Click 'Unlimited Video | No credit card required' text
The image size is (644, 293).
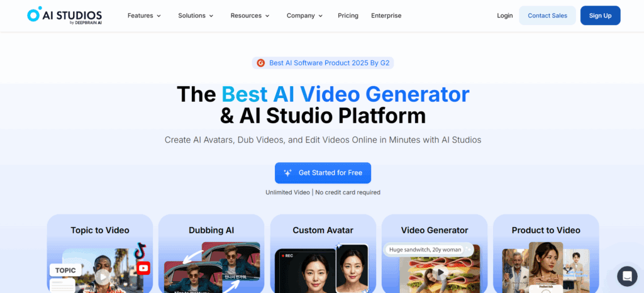pyautogui.click(x=323, y=192)
